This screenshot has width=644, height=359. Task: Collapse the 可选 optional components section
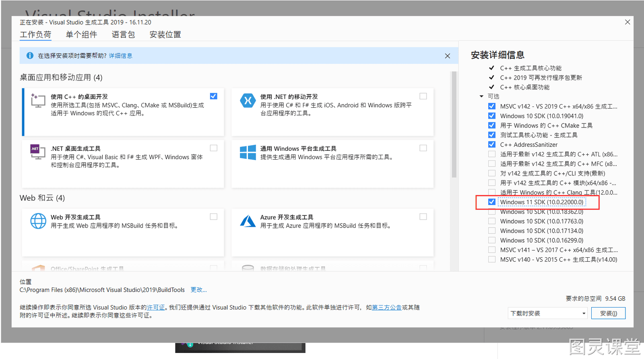tap(481, 96)
